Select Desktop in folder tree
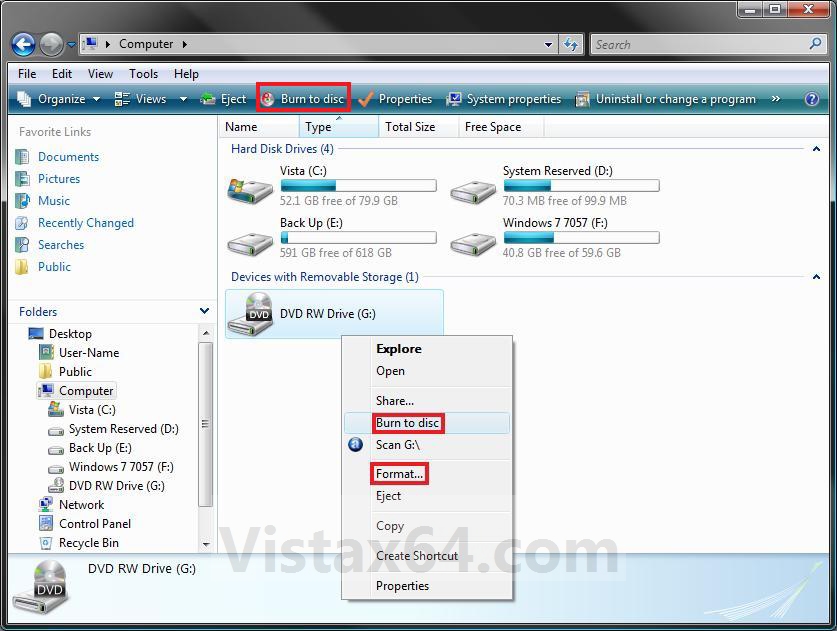Screen dimensions: 837x631 click(70, 334)
